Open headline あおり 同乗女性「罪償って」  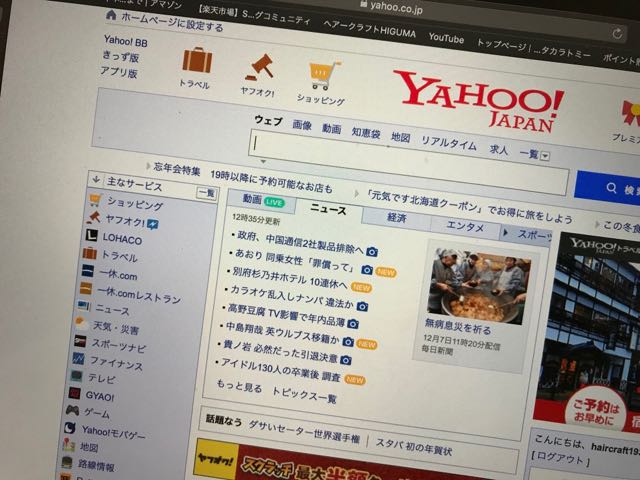296,260
